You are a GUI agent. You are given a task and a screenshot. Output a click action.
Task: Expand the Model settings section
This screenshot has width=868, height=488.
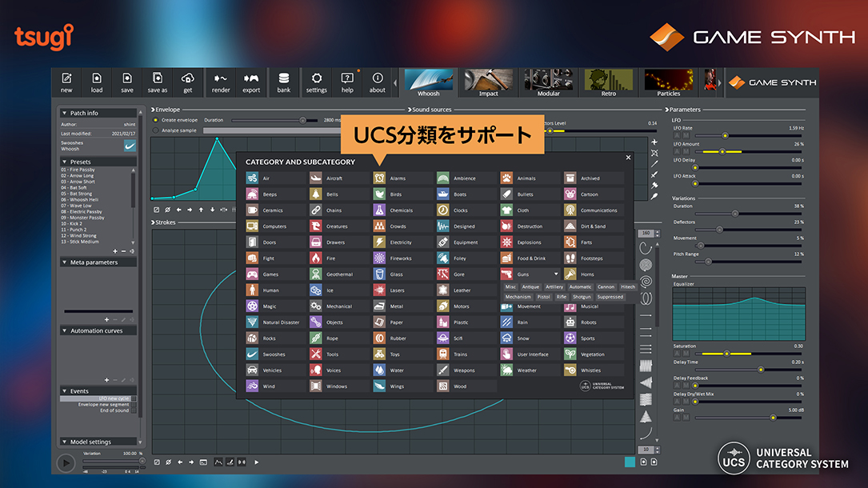65,442
